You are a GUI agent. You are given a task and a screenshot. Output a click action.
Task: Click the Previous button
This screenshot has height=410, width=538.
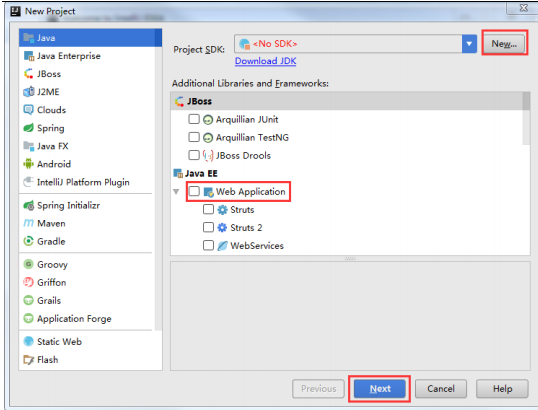(x=318, y=389)
